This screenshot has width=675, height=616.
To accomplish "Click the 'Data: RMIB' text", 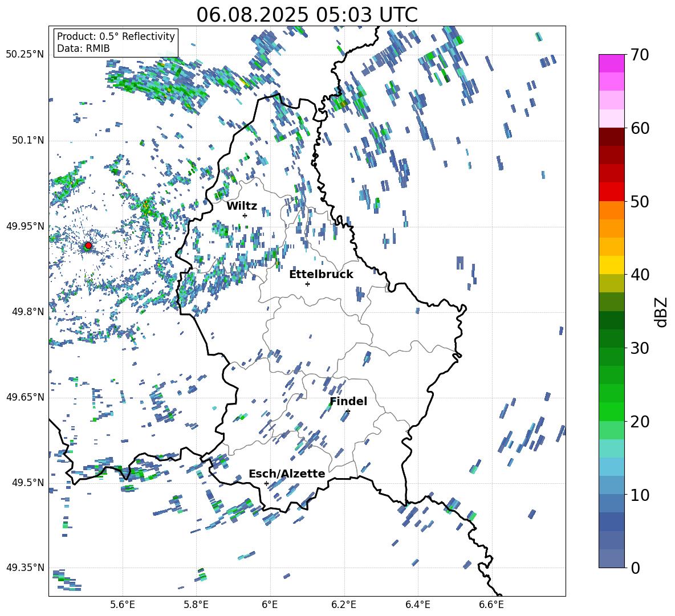I will point(83,48).
